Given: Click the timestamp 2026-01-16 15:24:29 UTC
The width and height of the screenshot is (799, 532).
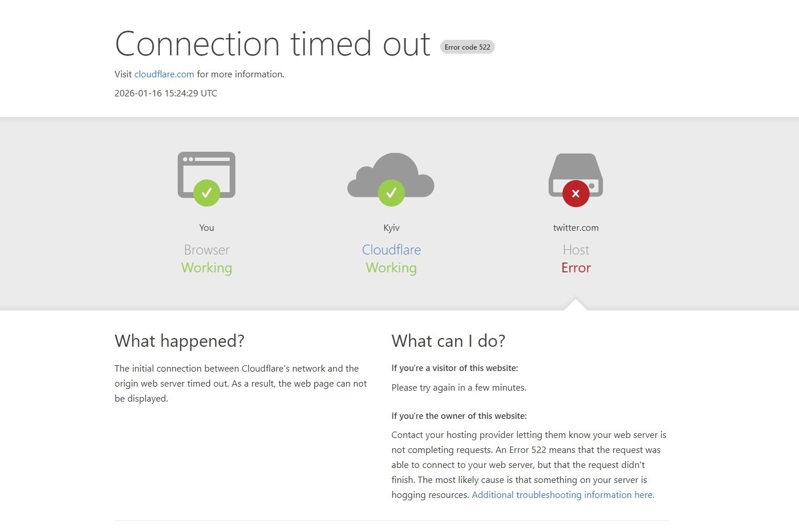Looking at the screenshot, I should pos(166,93).
